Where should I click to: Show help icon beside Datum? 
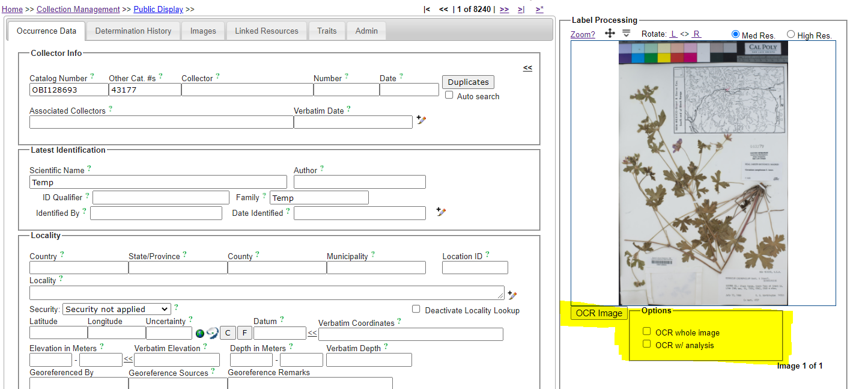tap(281, 320)
